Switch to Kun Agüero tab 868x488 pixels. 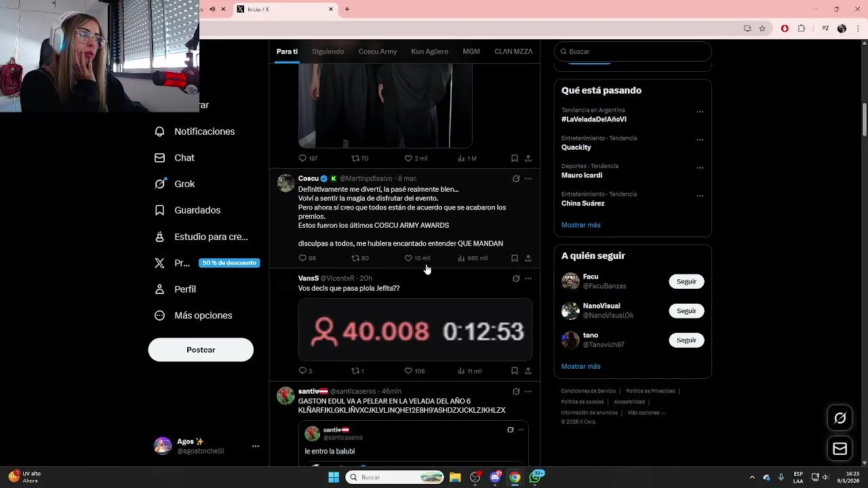pyautogui.click(x=429, y=52)
